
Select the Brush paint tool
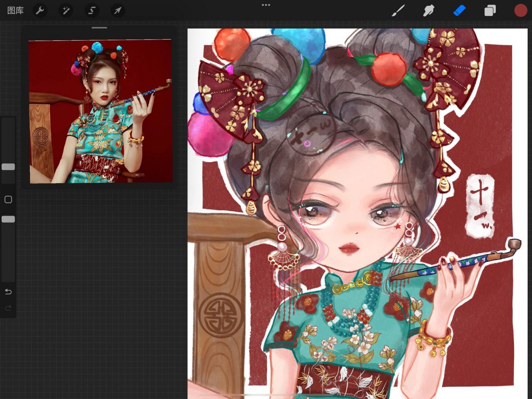pyautogui.click(x=398, y=11)
